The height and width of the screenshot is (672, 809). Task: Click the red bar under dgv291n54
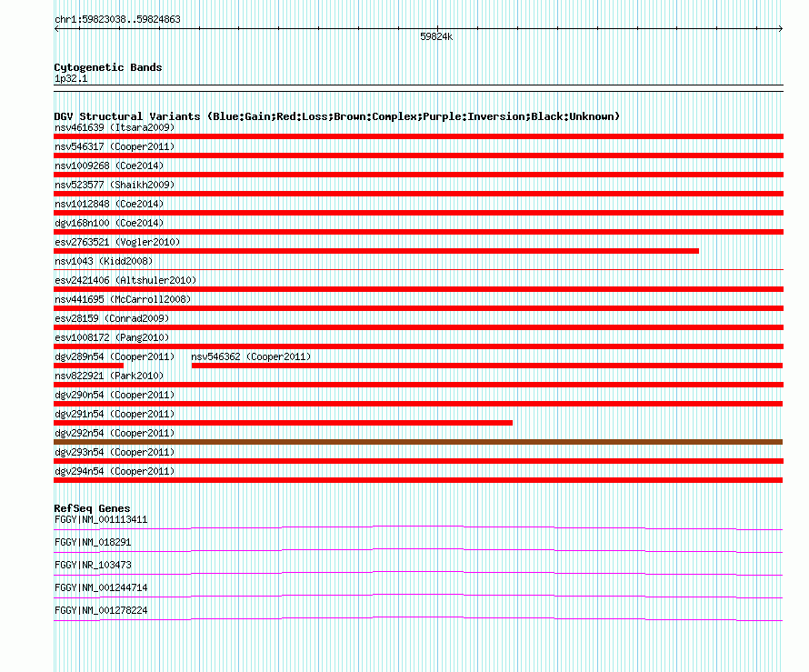pos(283,423)
